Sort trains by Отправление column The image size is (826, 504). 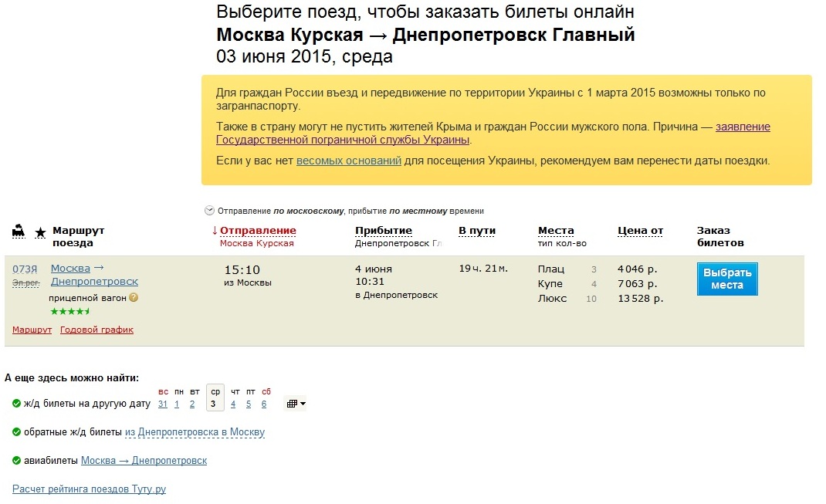pyautogui.click(x=258, y=231)
